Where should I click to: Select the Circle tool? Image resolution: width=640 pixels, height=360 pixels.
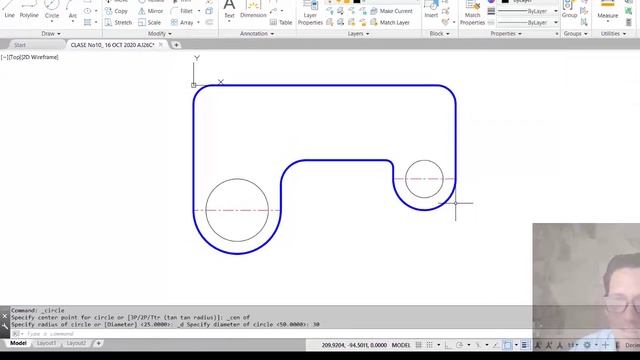click(x=52, y=10)
